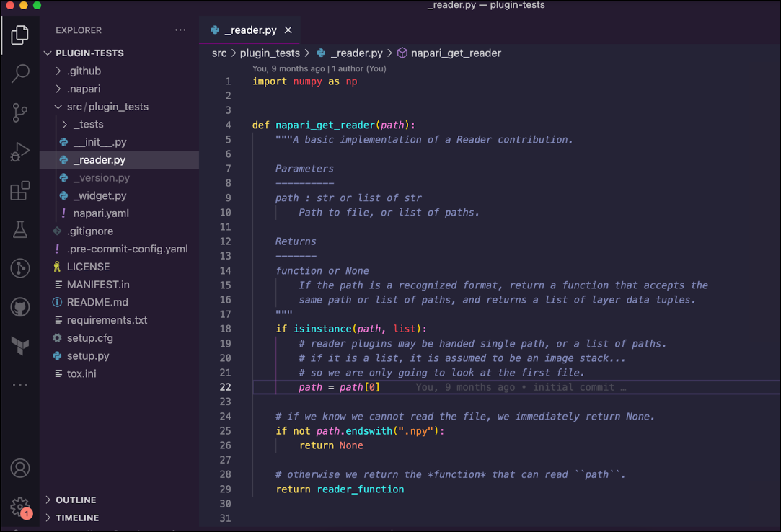Open the Remote Explorer icon
The height and width of the screenshot is (532, 781).
coord(20,267)
